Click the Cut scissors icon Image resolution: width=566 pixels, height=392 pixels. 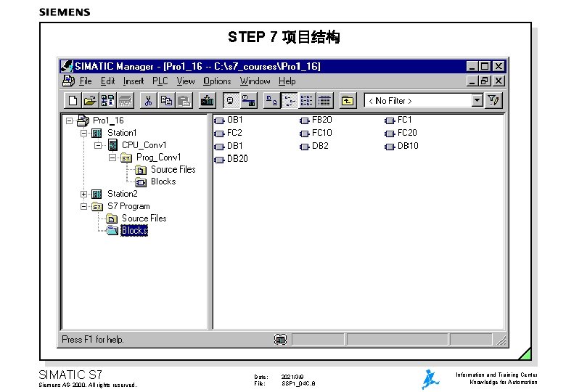[148, 100]
